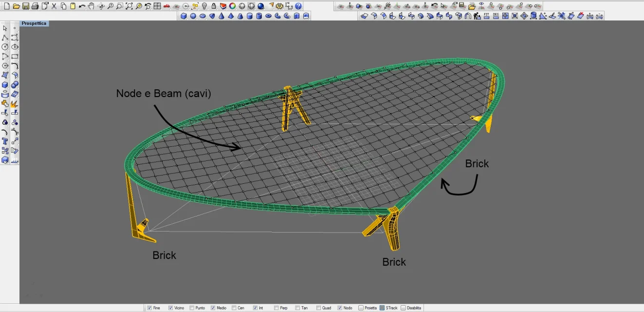Copy the selection to the clipboard
The width and height of the screenshot is (644, 312).
pyautogui.click(x=63, y=6)
